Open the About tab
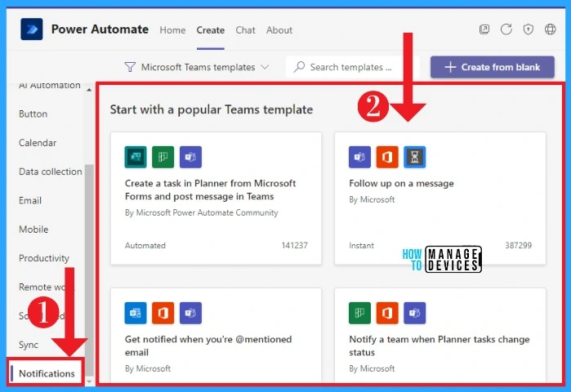Viewport: 571px width, 392px height. click(x=279, y=30)
